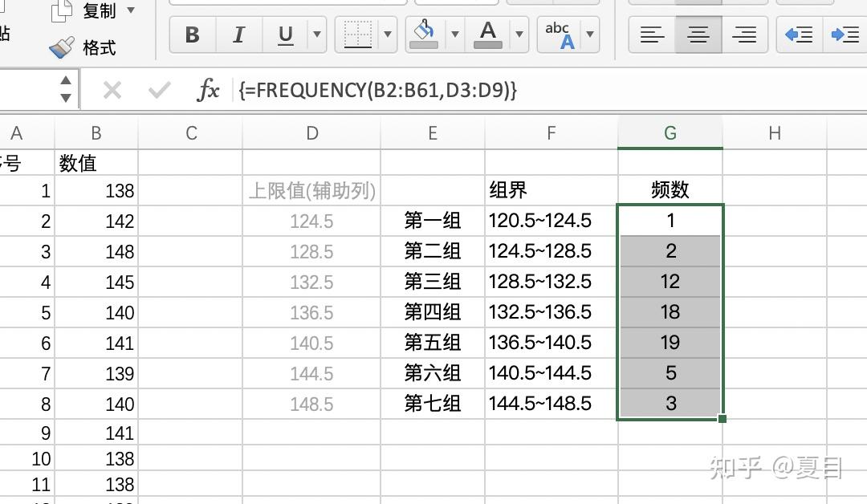Click the fx insert function icon
The width and height of the screenshot is (867, 504).
(x=207, y=91)
